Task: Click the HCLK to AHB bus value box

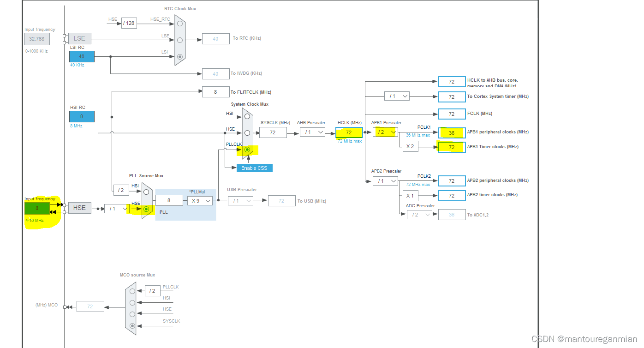Action: pyautogui.click(x=452, y=82)
